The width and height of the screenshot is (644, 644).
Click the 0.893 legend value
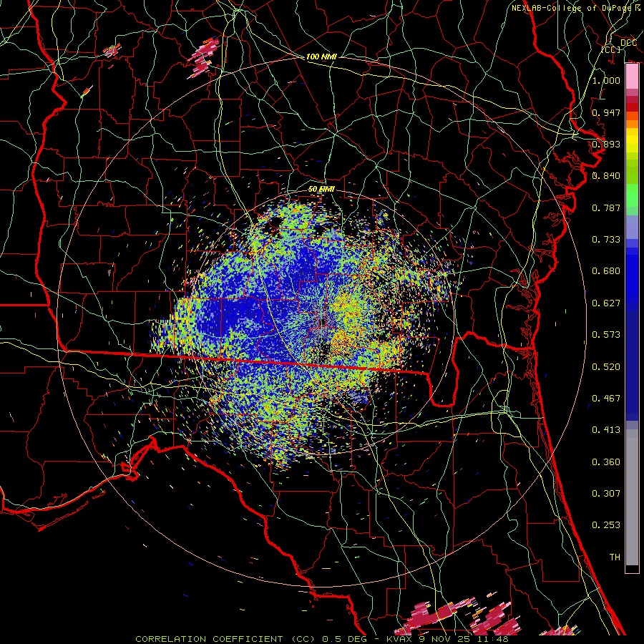pos(606,144)
